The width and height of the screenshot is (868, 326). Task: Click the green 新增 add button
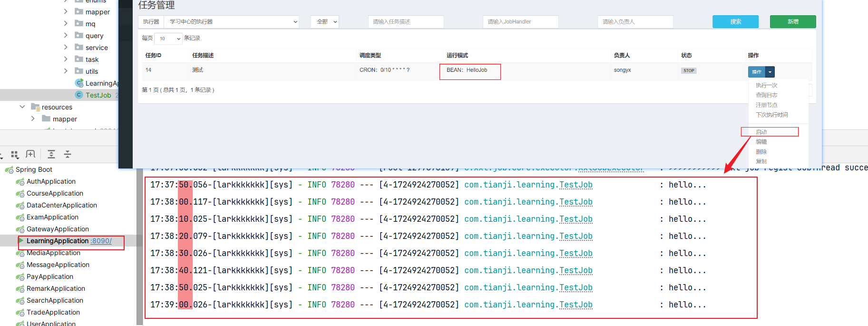pyautogui.click(x=793, y=22)
